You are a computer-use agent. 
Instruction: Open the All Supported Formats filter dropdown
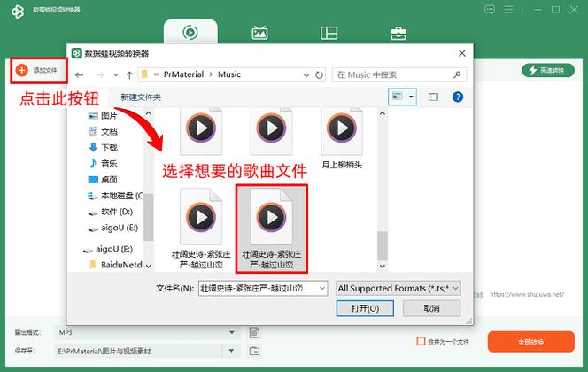tap(398, 289)
